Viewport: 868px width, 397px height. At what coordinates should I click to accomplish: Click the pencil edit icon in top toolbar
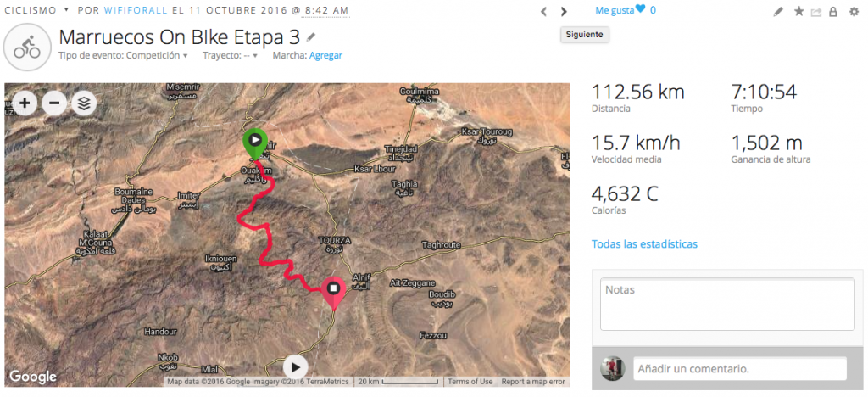(778, 12)
